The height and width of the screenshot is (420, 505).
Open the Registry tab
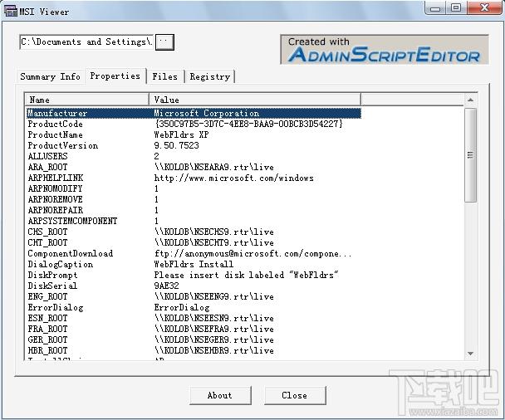click(210, 76)
